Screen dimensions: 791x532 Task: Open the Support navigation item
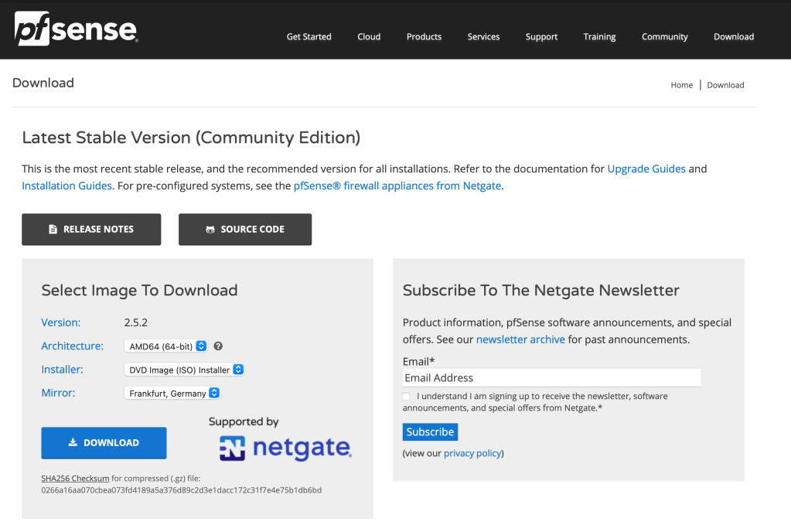coord(541,36)
